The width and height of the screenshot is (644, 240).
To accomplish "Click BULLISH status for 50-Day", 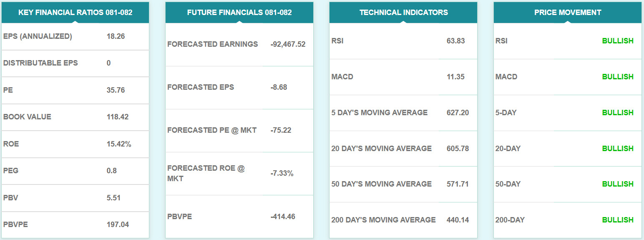I will point(617,184).
